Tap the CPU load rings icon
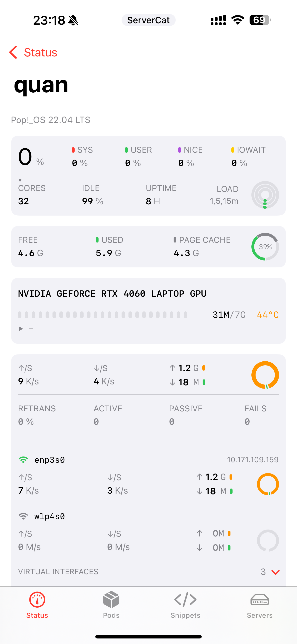Image resolution: width=297 pixels, height=644 pixels. click(265, 195)
